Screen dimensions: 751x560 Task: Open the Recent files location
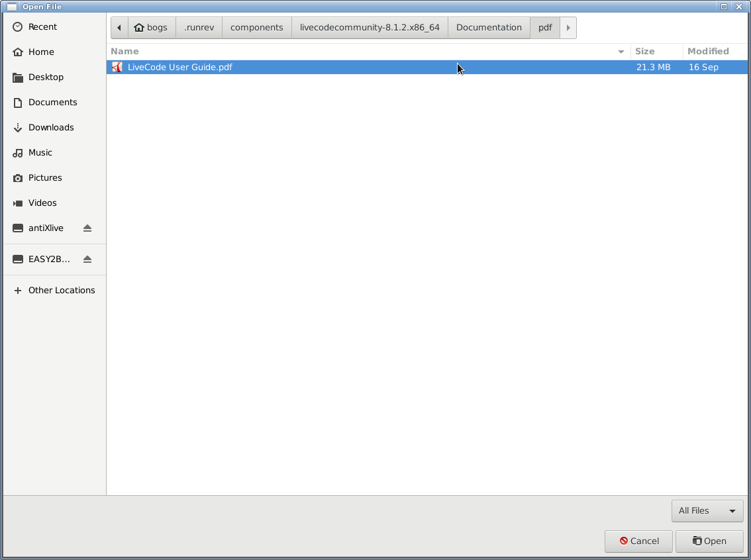(x=54, y=26)
